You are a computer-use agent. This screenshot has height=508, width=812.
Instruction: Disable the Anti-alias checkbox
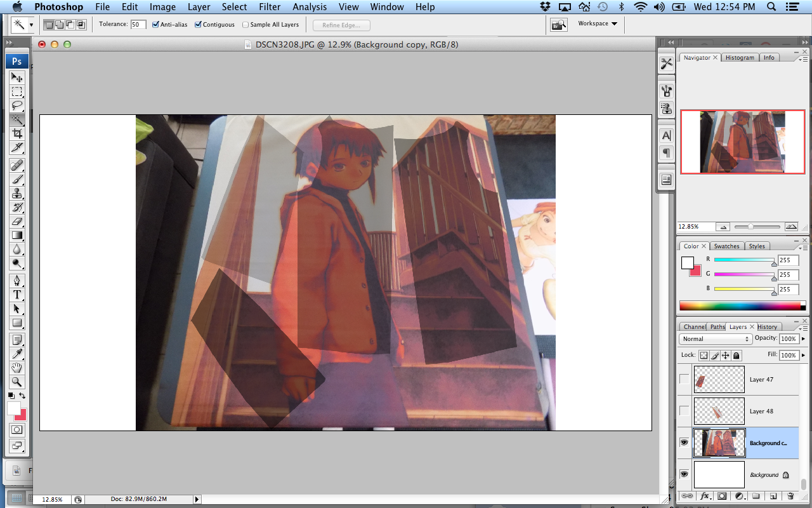coord(155,25)
